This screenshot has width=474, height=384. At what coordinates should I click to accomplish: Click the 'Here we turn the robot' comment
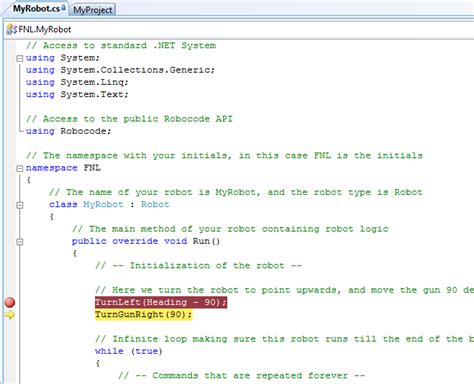(284, 290)
